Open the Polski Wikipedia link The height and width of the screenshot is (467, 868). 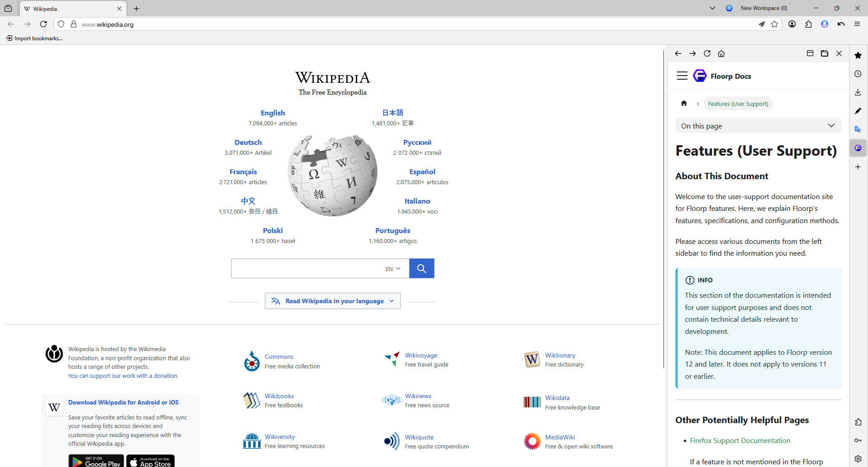point(273,230)
